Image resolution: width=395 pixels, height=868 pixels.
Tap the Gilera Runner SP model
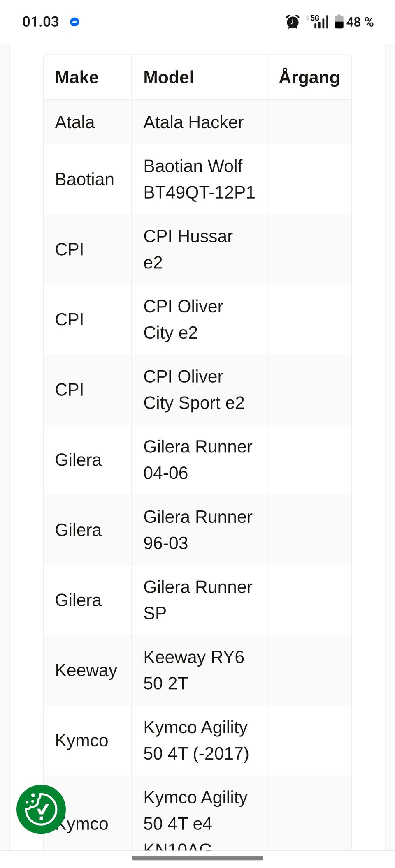click(x=197, y=600)
